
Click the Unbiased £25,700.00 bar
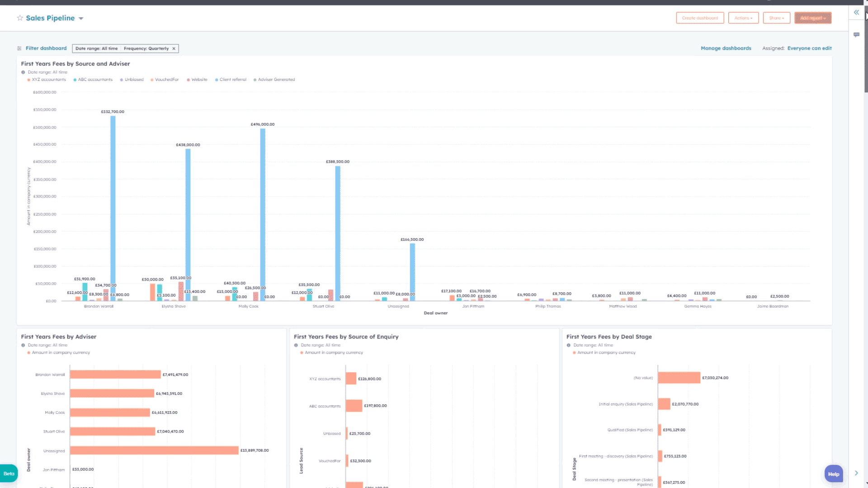pos(347,433)
